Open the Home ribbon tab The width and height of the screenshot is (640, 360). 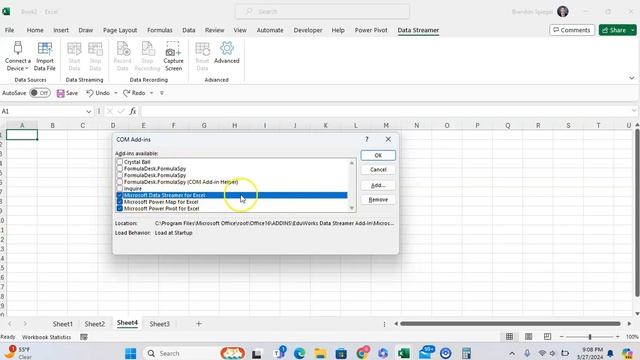35,30
